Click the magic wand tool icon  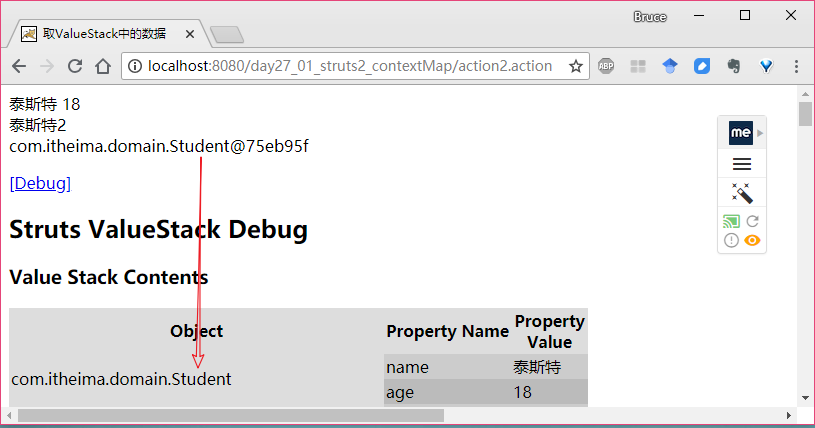pyautogui.click(x=742, y=193)
